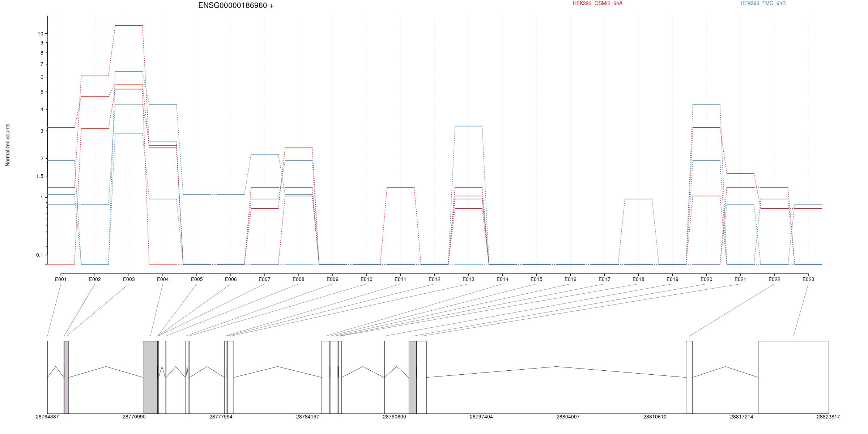Image resolution: width=868 pixels, height=434 pixels.
Task: Click exon label E022
Action: tap(774, 279)
